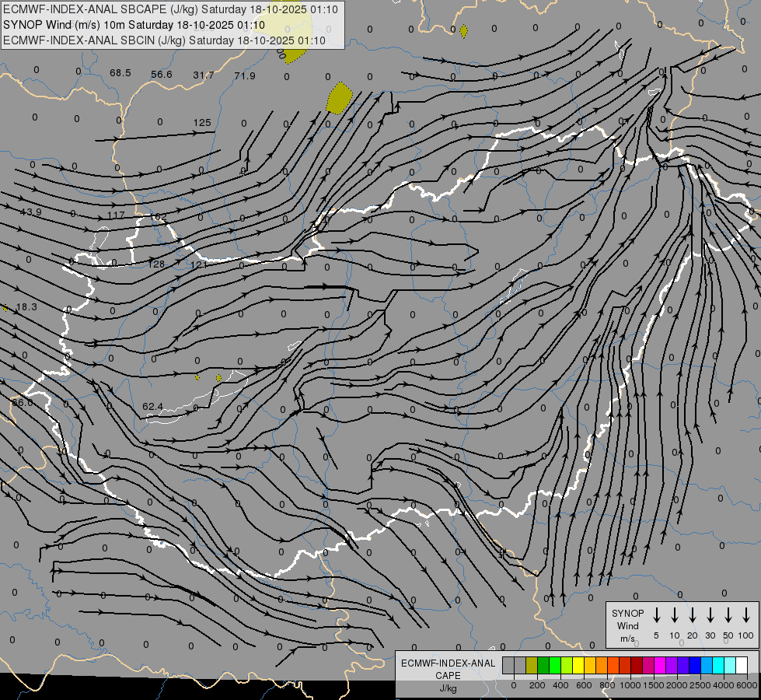
Task: Click the CAPE value 162 on map
Action: (159, 217)
